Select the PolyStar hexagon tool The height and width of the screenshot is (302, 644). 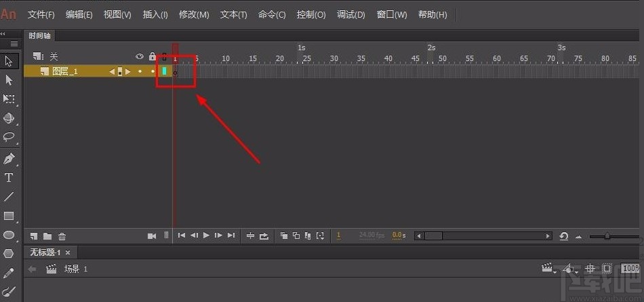[x=9, y=253]
